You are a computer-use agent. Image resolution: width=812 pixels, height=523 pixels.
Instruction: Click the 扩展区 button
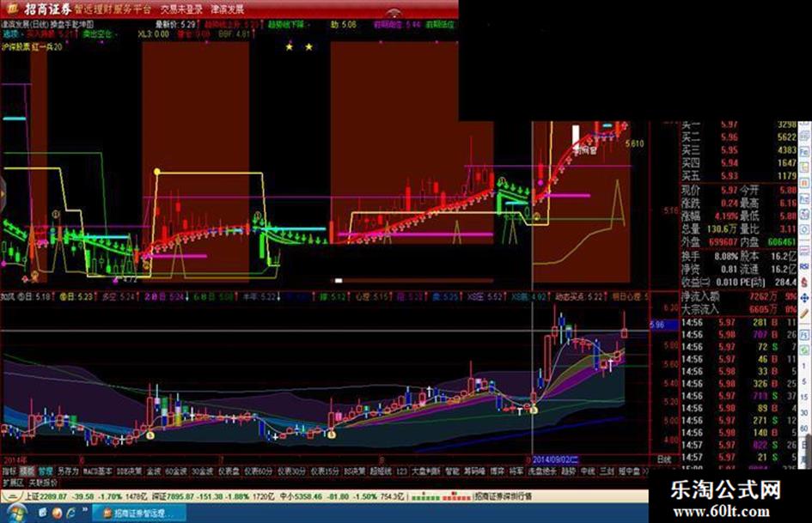(13, 483)
